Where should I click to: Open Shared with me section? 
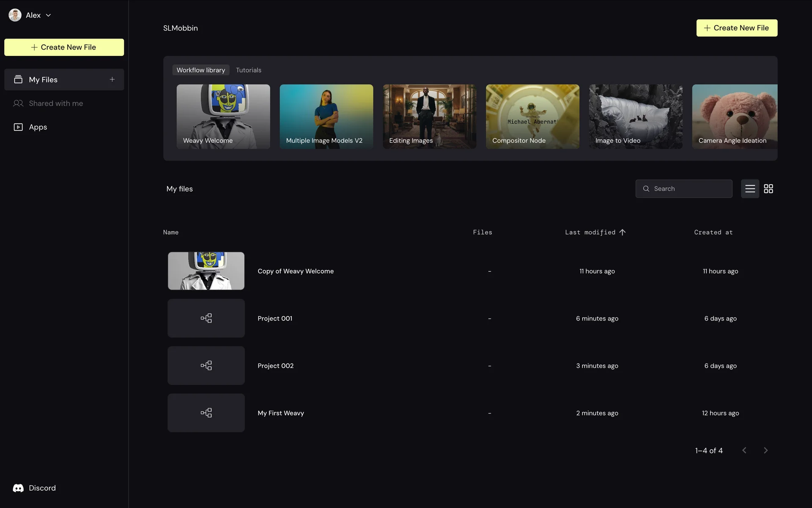click(55, 103)
